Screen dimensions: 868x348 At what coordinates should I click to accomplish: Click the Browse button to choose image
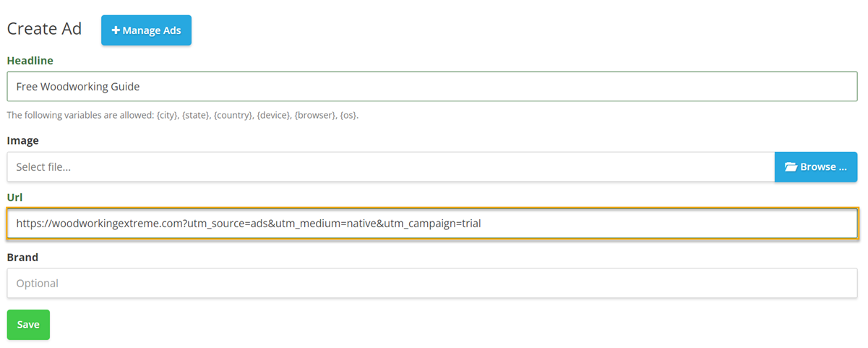tap(816, 167)
